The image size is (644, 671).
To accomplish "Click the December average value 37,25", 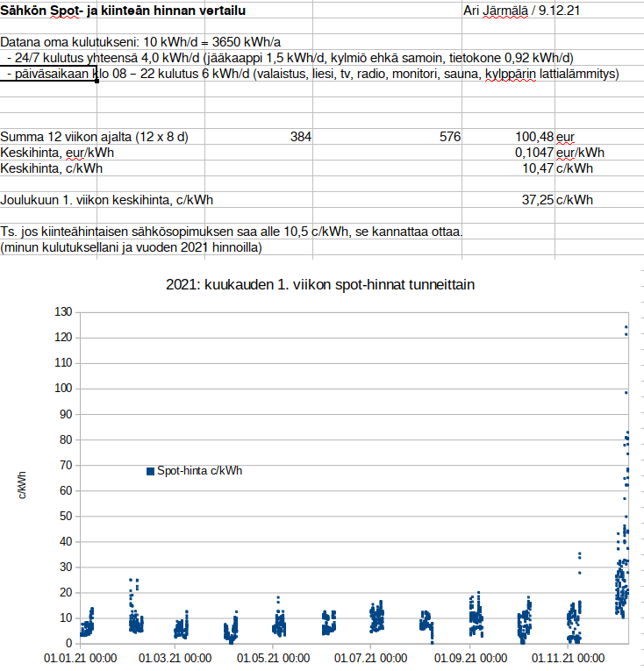I will pyautogui.click(x=537, y=200).
